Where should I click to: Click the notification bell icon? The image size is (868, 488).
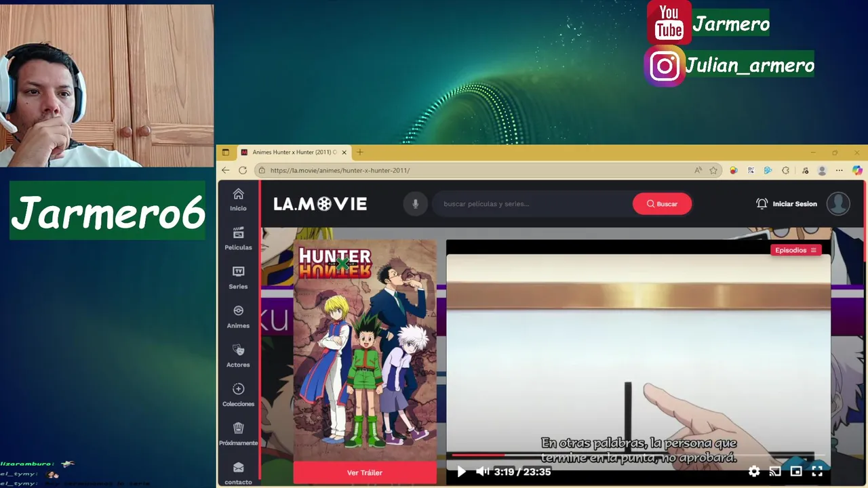pyautogui.click(x=762, y=203)
